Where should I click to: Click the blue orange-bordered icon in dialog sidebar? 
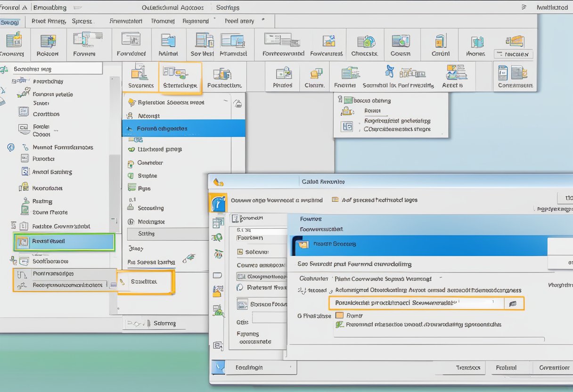pyautogui.click(x=218, y=203)
